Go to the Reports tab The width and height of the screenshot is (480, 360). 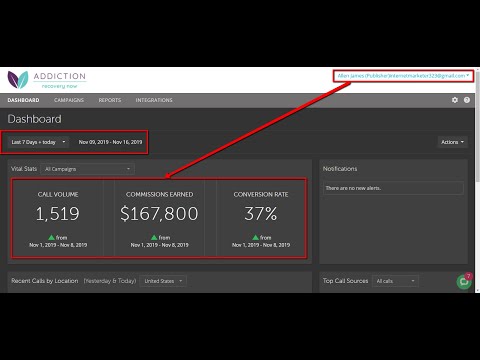click(110, 100)
